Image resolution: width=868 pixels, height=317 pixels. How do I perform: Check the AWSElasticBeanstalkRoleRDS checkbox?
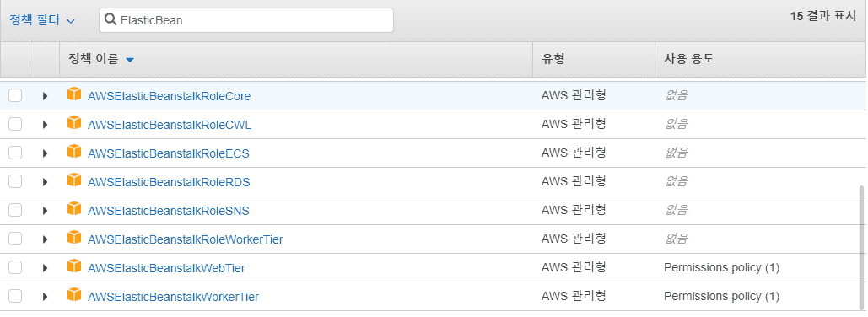click(15, 181)
